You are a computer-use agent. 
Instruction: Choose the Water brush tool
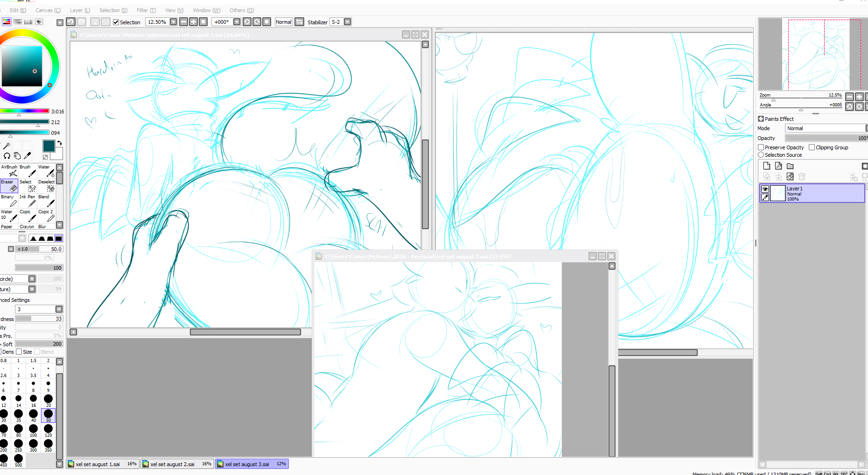pyautogui.click(x=46, y=171)
